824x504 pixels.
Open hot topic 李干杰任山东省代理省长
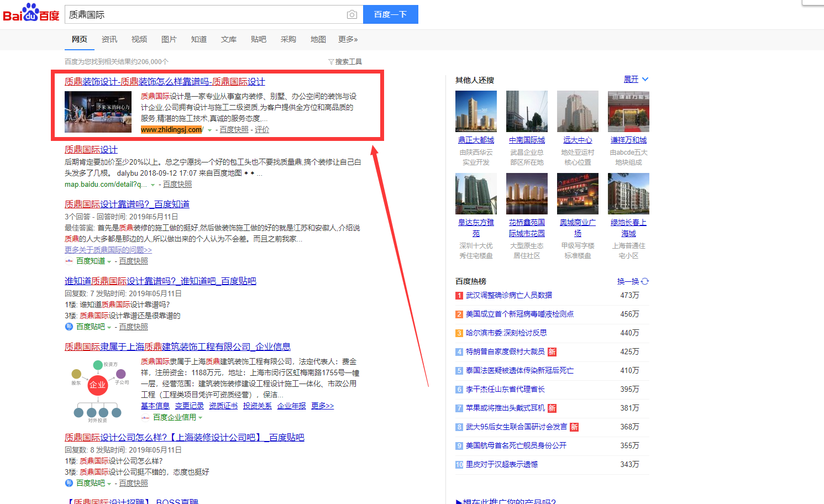point(505,389)
